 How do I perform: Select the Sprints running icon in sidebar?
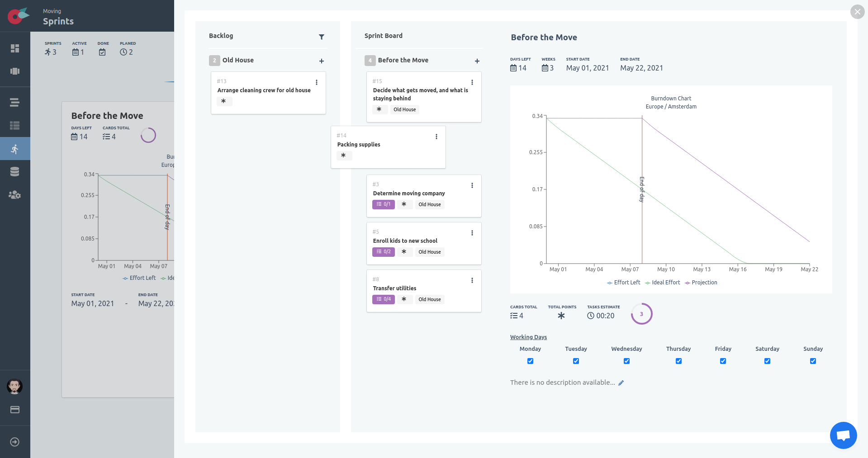click(x=15, y=149)
